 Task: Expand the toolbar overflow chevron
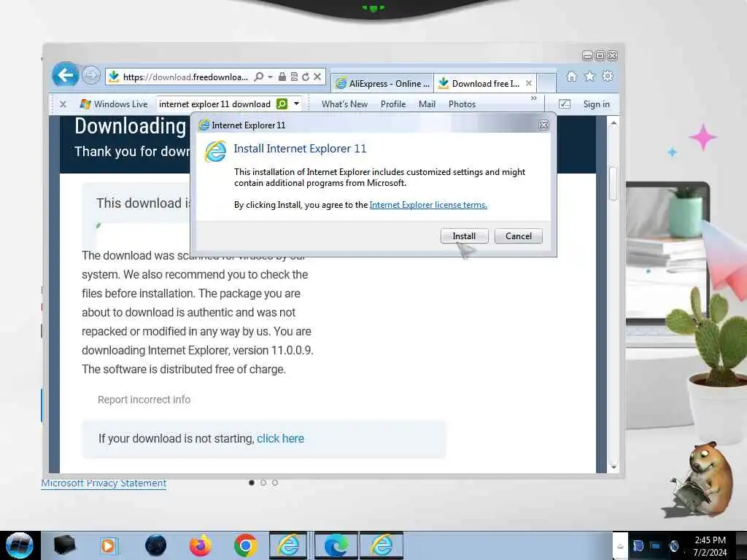click(x=533, y=98)
